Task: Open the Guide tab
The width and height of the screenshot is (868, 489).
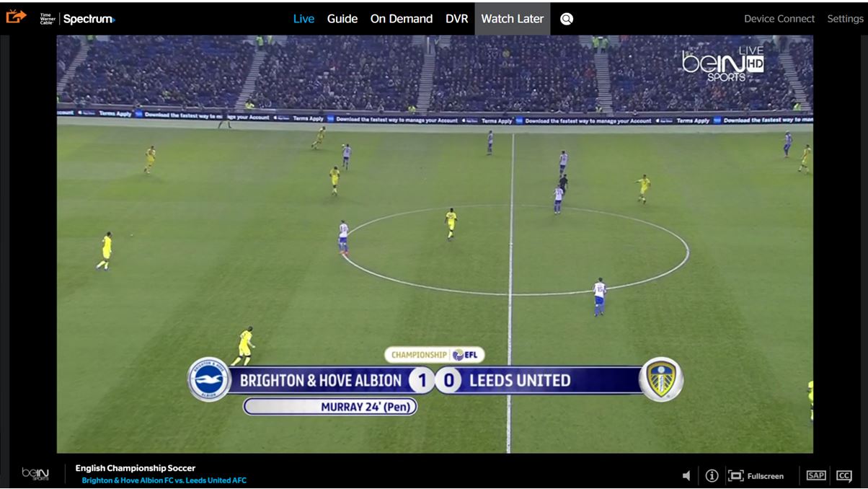Action: (342, 19)
